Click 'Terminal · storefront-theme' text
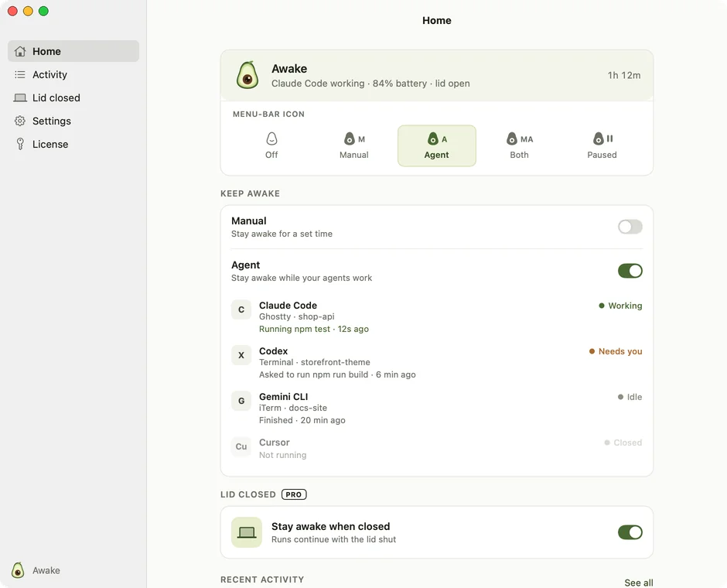 coord(314,362)
